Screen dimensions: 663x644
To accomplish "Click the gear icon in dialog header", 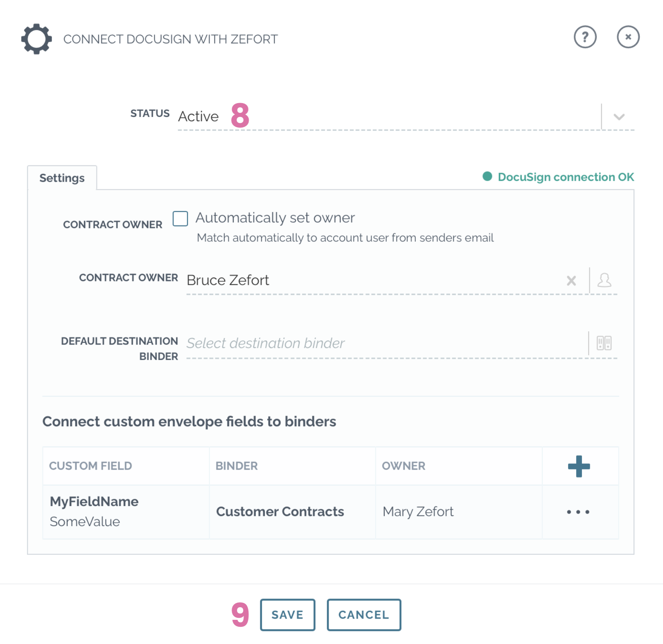I will (x=36, y=39).
